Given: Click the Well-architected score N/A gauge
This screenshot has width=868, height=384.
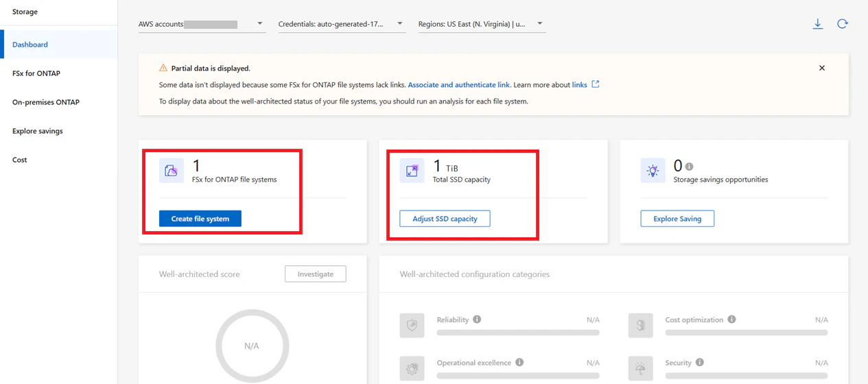Looking at the screenshot, I should (252, 346).
